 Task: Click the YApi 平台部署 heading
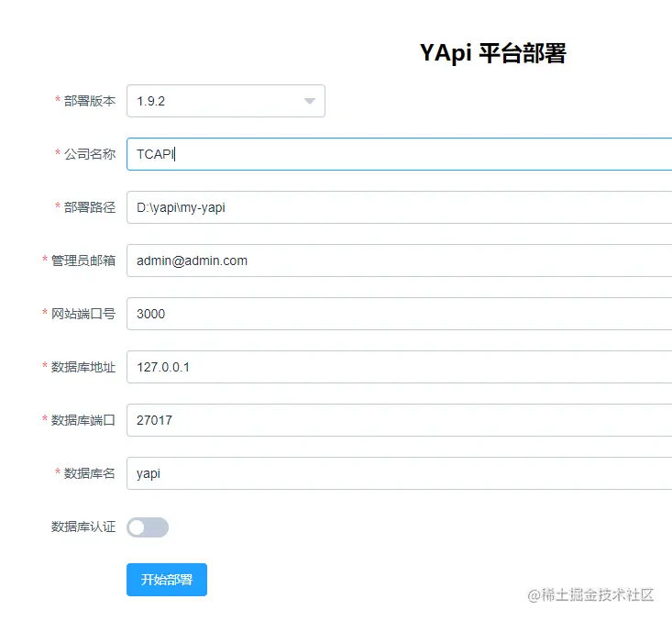click(493, 53)
